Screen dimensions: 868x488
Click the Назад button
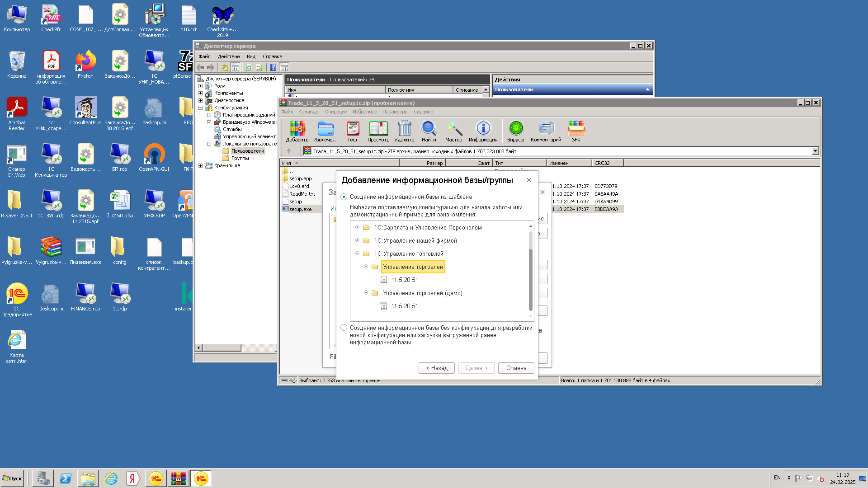(x=436, y=368)
